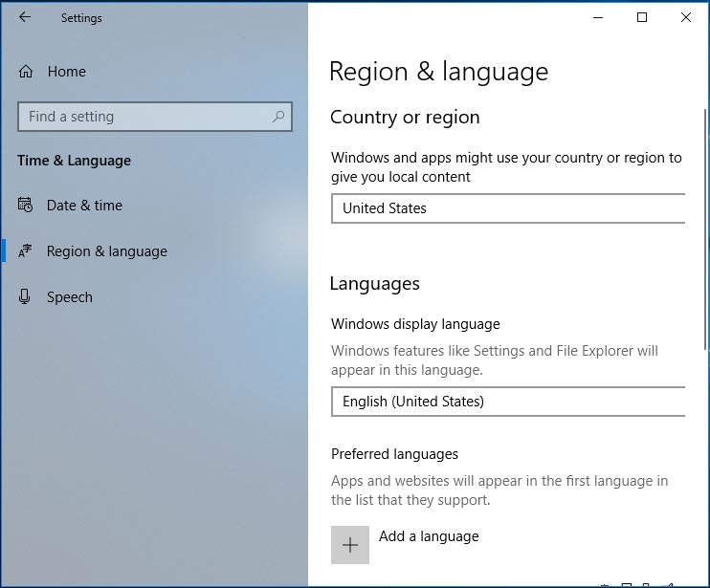Go back with the arrow icon
This screenshot has width=710, height=588.
tap(25, 17)
